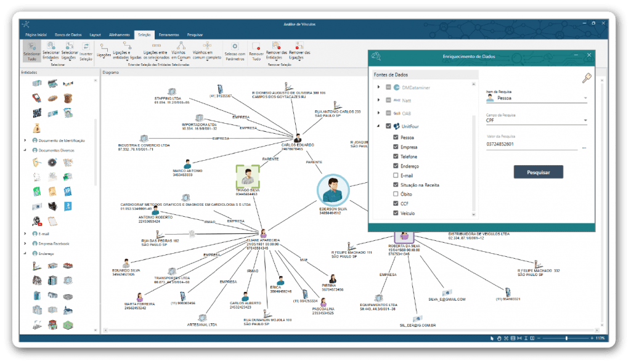Click the zoom slider handle
631x364 pixels.
click(x=566, y=338)
